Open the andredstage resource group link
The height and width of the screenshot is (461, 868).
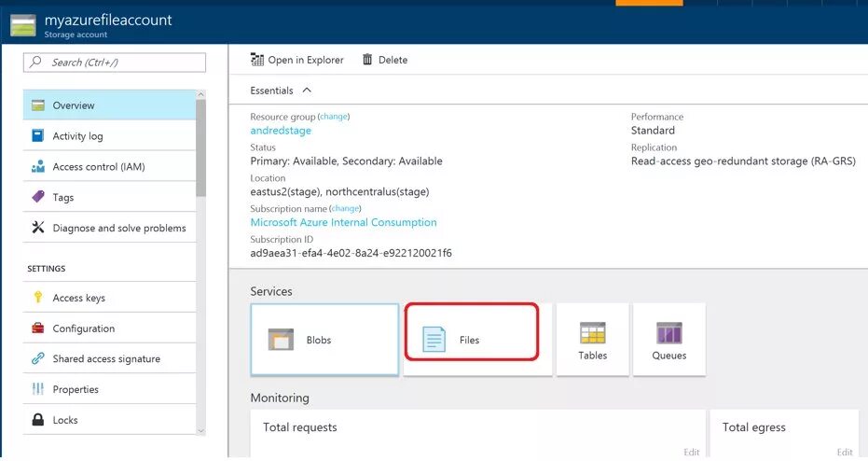281,131
